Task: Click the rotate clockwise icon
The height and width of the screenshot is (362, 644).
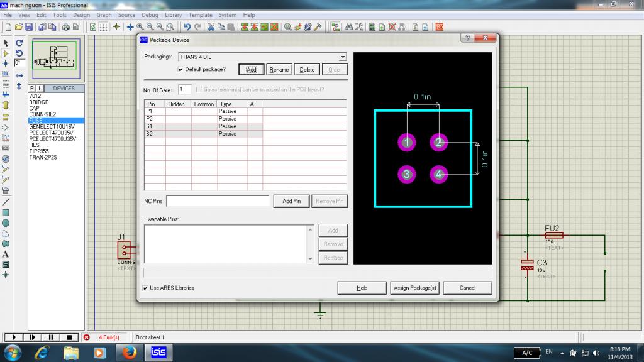Action: coord(19,43)
